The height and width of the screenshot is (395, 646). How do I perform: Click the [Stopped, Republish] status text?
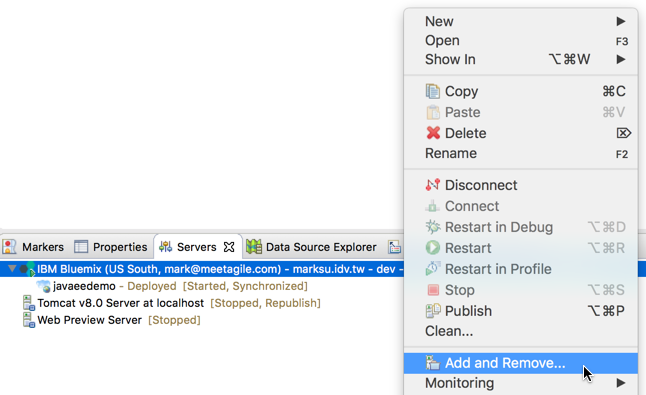tap(265, 303)
